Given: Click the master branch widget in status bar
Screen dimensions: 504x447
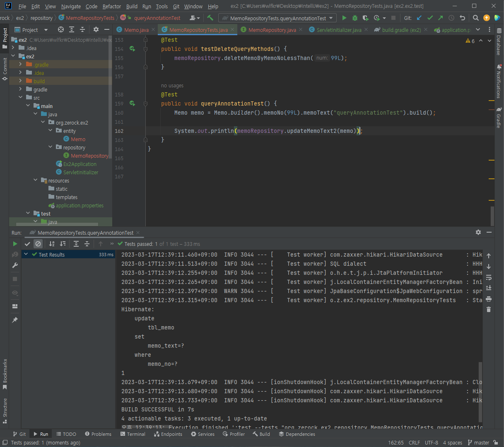Looking at the screenshot, I should (478, 442).
